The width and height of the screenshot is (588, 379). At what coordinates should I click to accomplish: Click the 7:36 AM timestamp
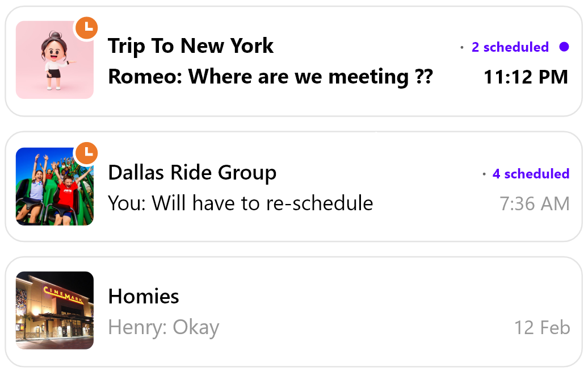pos(535,204)
